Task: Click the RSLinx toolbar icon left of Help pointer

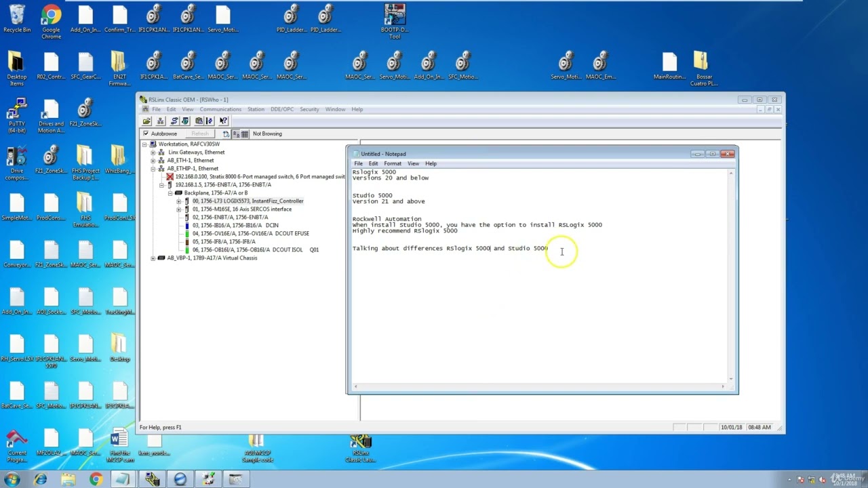Action: pos(209,121)
